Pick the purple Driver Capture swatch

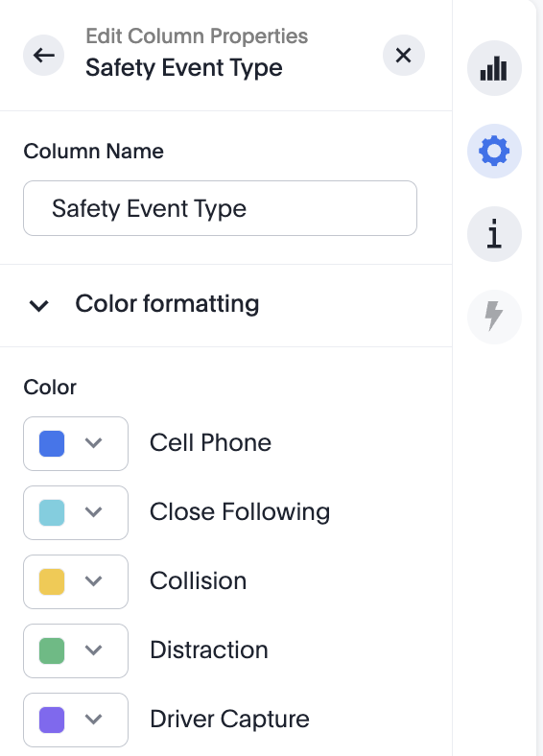click(52, 720)
